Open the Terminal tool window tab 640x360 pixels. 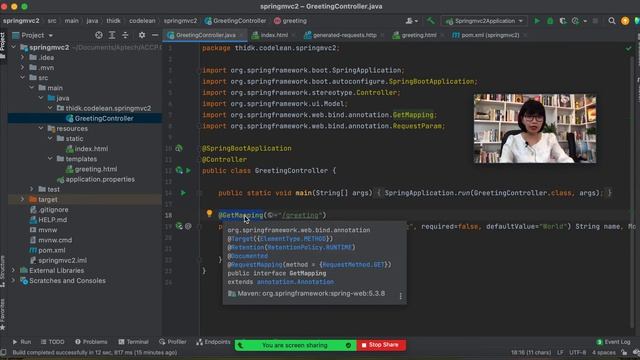pyautogui.click(x=133, y=342)
